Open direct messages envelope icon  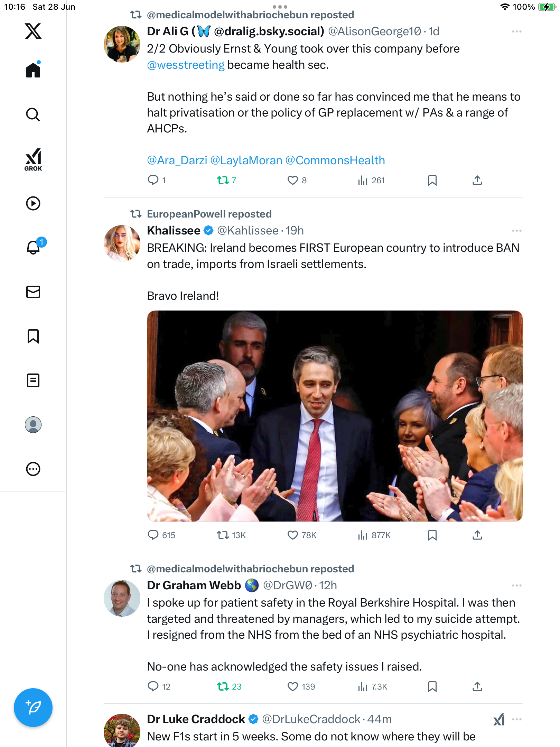(33, 292)
